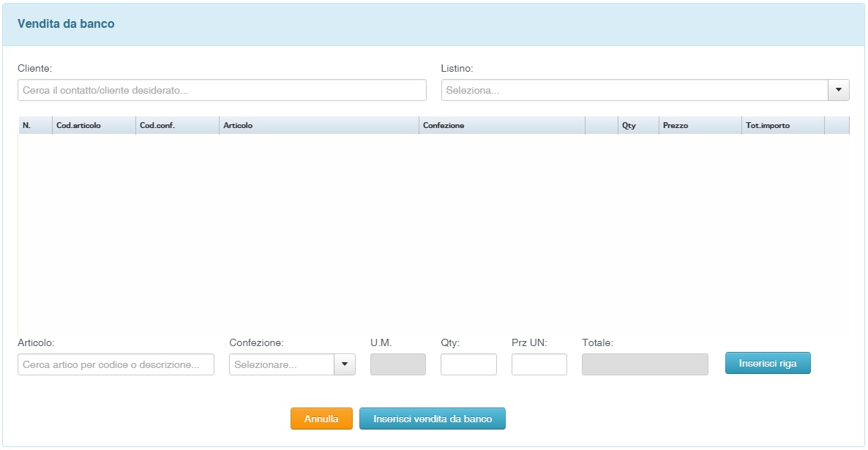Image resolution: width=868 pixels, height=450 pixels.
Task: Click the Cod.conf. column header
Action: [177, 125]
